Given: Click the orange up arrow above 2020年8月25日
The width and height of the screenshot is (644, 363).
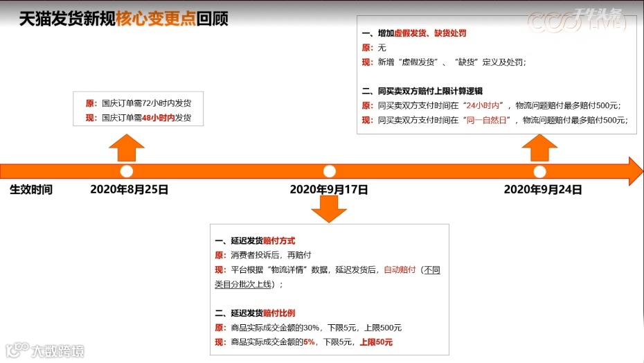Looking at the screenshot, I should 127,148.
